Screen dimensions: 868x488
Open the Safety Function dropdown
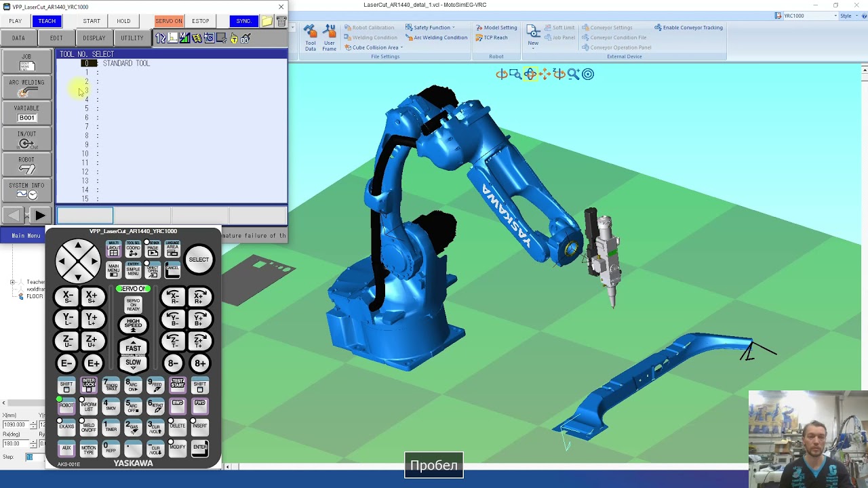coord(430,28)
